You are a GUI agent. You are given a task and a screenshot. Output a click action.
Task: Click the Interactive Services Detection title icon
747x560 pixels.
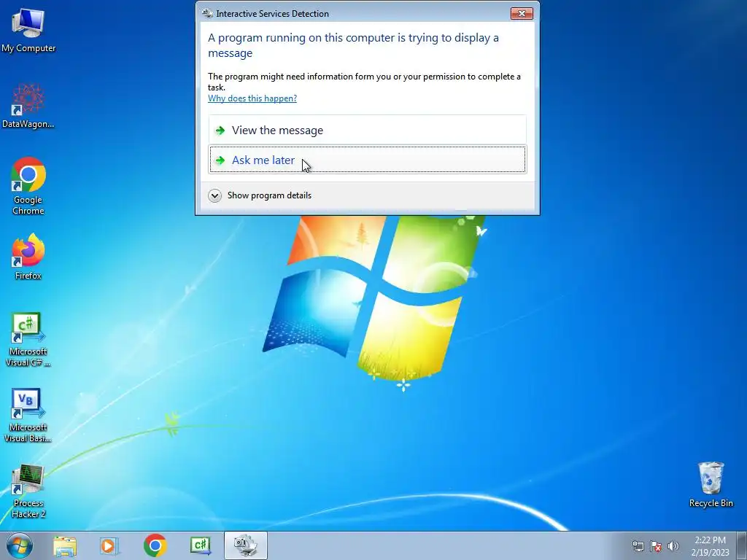pyautogui.click(x=207, y=13)
